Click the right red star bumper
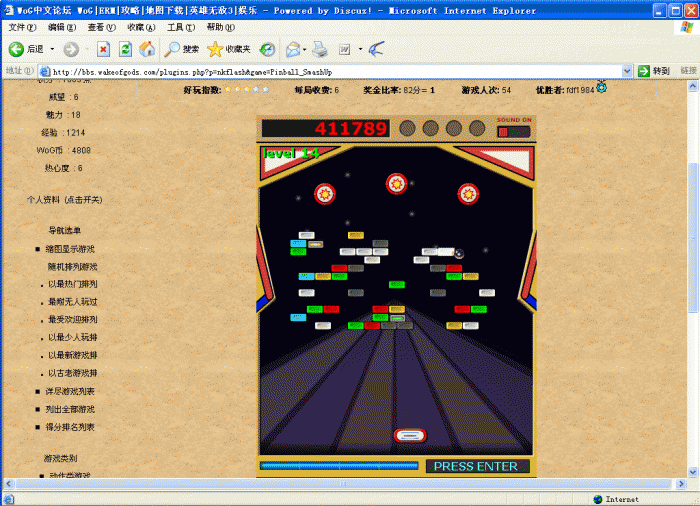Image resolution: width=700 pixels, height=506 pixels. (468, 194)
